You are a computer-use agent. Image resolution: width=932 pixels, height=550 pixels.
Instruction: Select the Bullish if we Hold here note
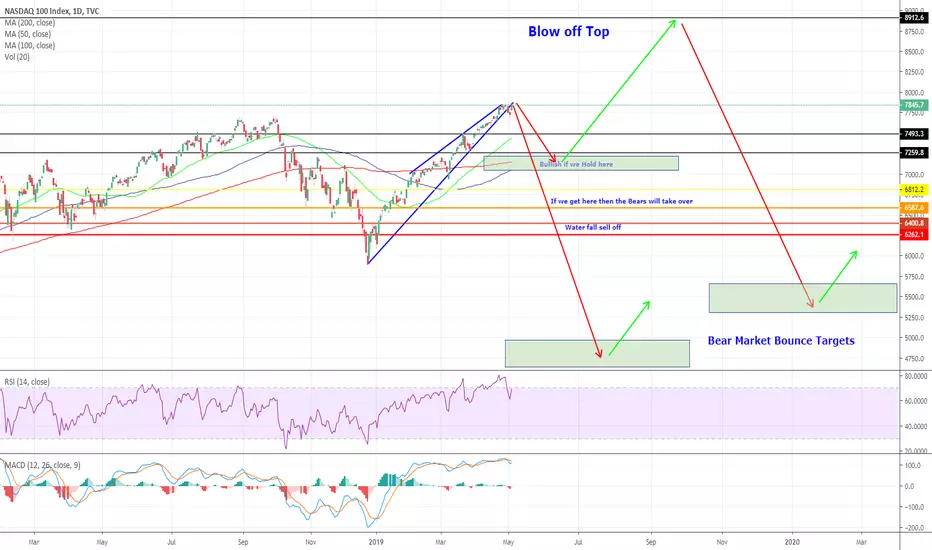576,164
